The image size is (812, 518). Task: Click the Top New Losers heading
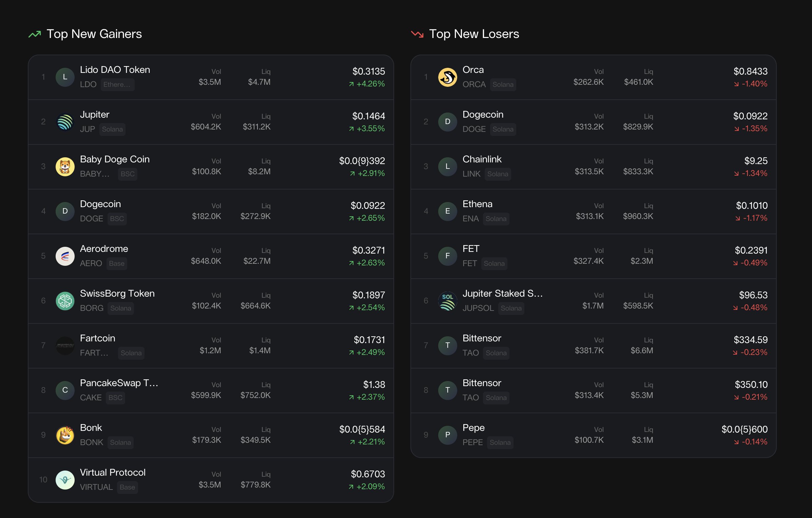pos(474,34)
